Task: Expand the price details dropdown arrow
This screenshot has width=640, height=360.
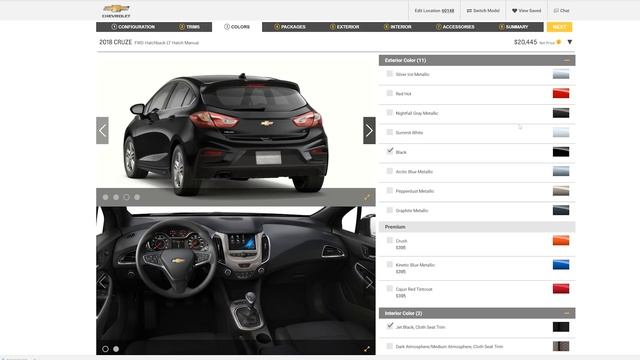Action: point(570,42)
